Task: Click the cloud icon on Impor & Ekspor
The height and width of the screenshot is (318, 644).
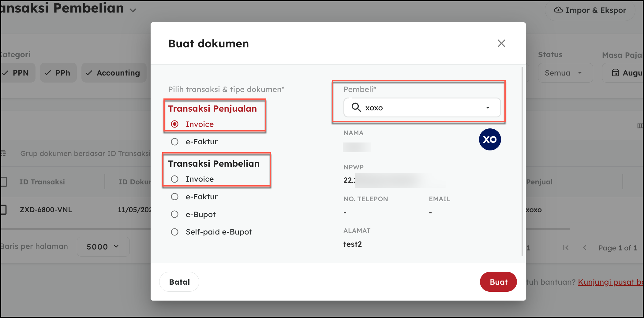Action: pyautogui.click(x=558, y=10)
